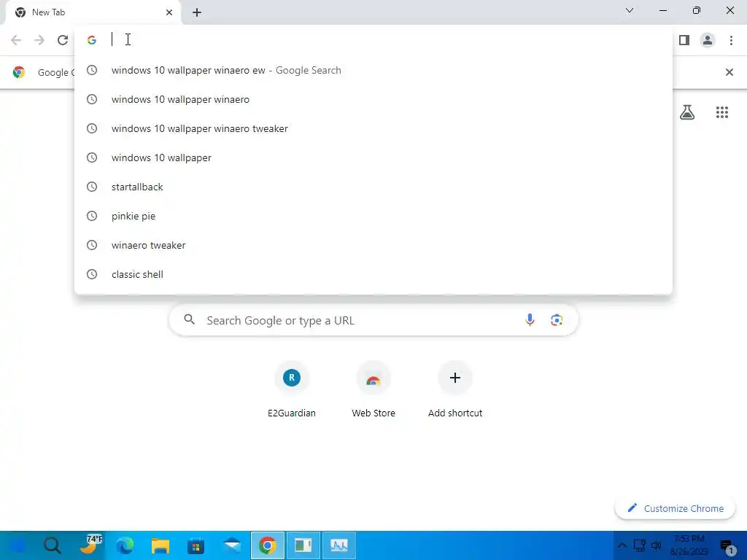Click the Chrome logo in the infobar
This screenshot has width=747, height=560.
(x=19, y=72)
